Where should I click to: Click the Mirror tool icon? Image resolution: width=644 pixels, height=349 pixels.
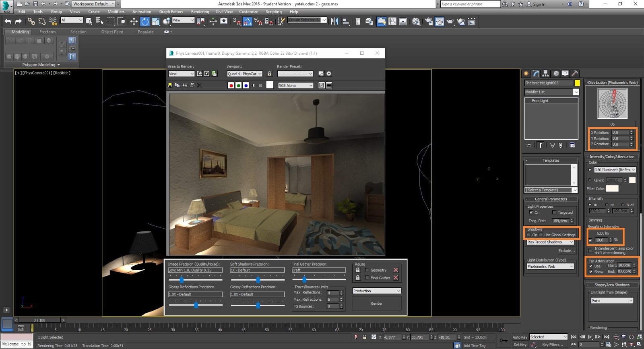click(x=334, y=21)
